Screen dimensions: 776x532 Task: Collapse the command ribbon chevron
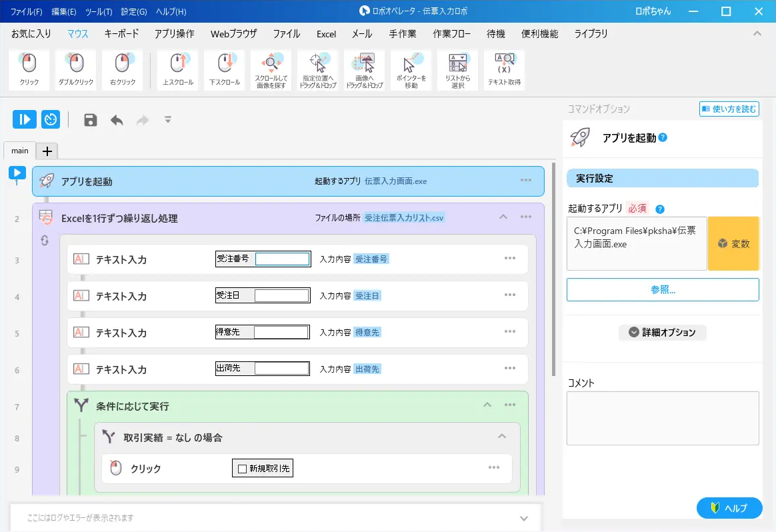(x=757, y=33)
